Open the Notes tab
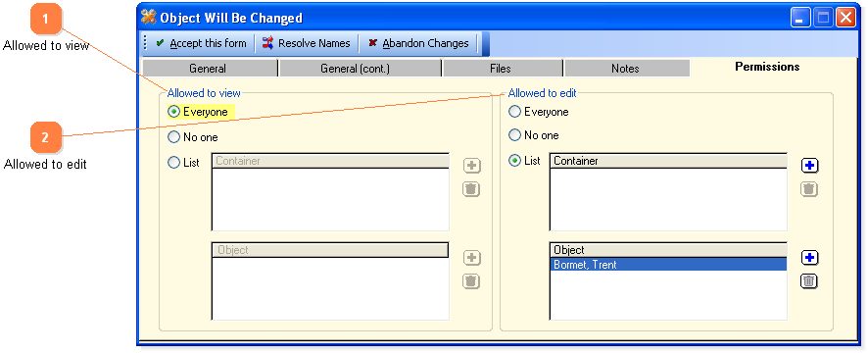Viewport: 868px width, 353px height. click(626, 69)
